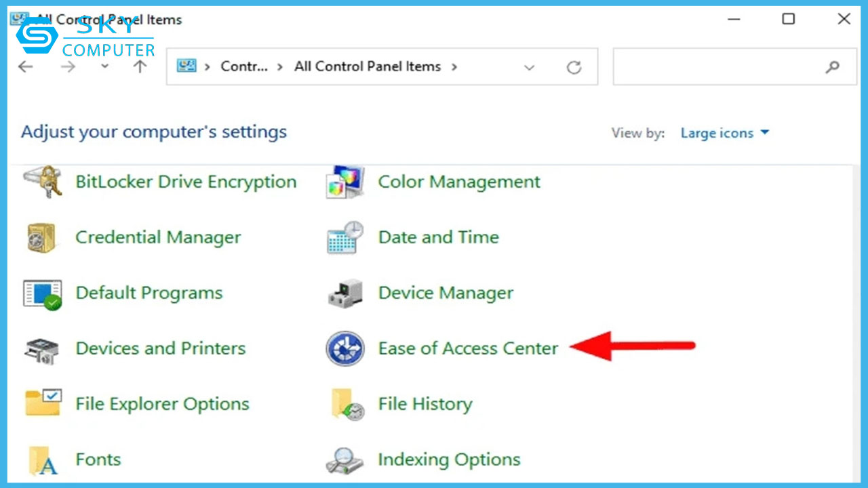Expand the View by Large icons dropdown
Image resolution: width=868 pixels, height=488 pixels.
point(725,133)
